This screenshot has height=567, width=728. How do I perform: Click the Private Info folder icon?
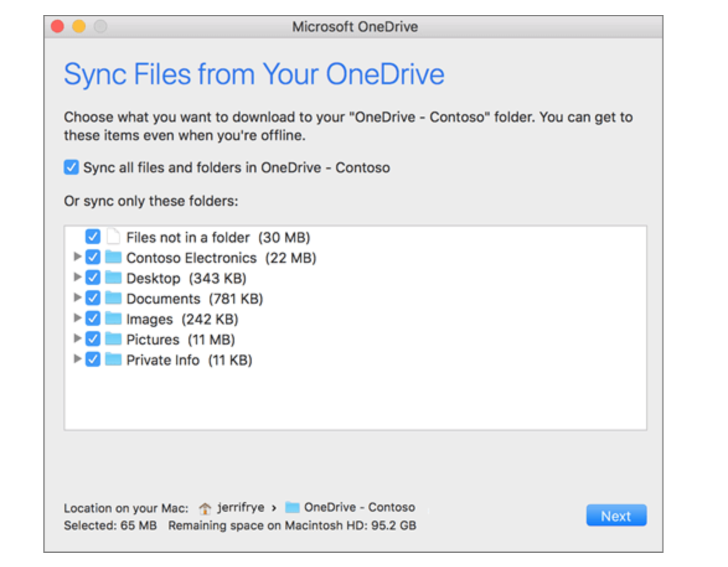click(x=113, y=359)
